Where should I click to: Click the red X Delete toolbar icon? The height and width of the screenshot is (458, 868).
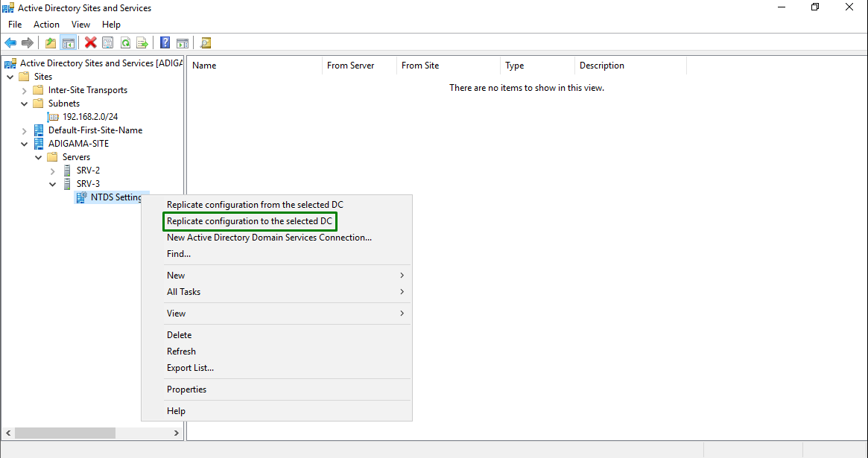tap(91, 42)
